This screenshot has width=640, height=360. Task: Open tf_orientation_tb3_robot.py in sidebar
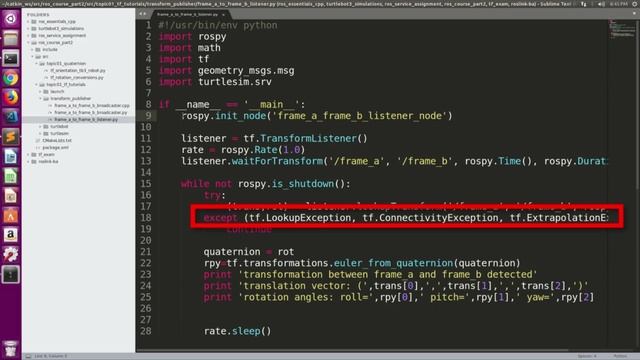click(x=78, y=71)
